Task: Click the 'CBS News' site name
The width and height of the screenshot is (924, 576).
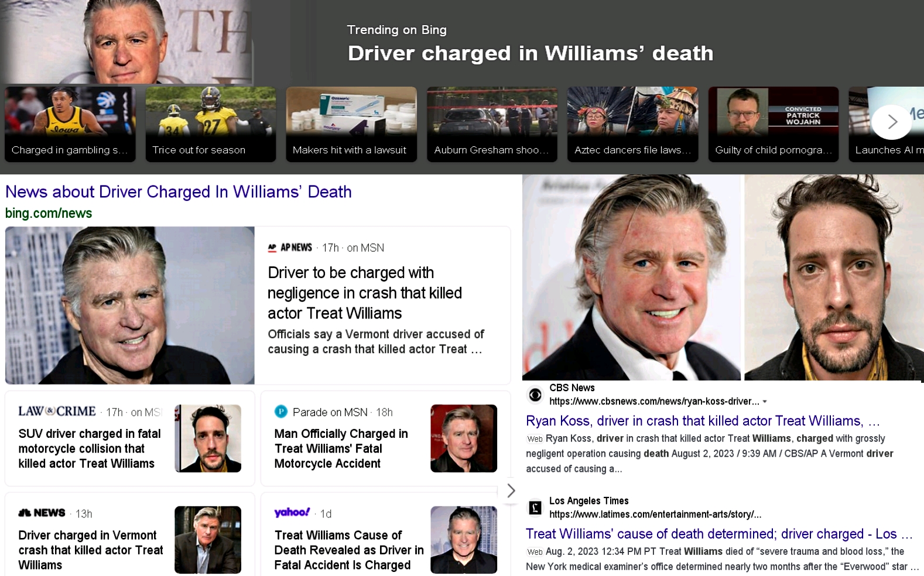Action: pos(571,388)
